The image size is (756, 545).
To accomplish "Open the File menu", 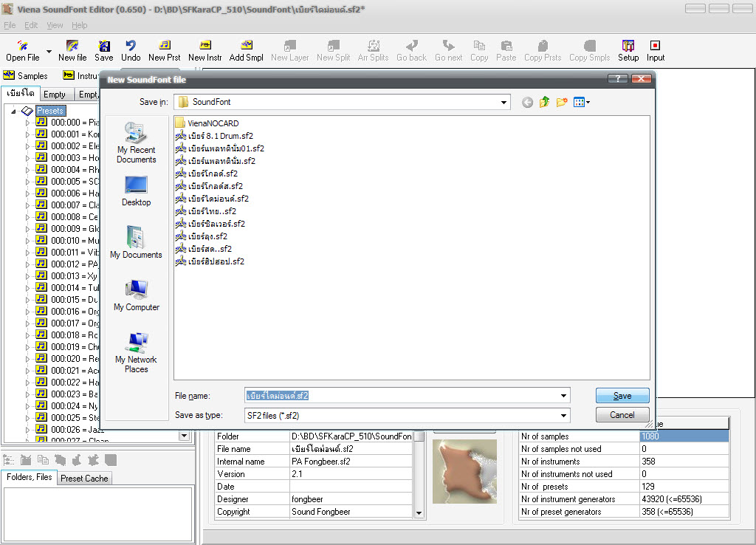I will [x=10, y=25].
